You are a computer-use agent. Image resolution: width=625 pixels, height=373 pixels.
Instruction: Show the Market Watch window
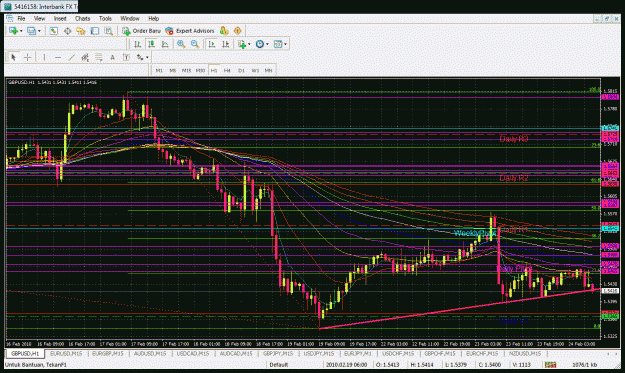coord(53,31)
